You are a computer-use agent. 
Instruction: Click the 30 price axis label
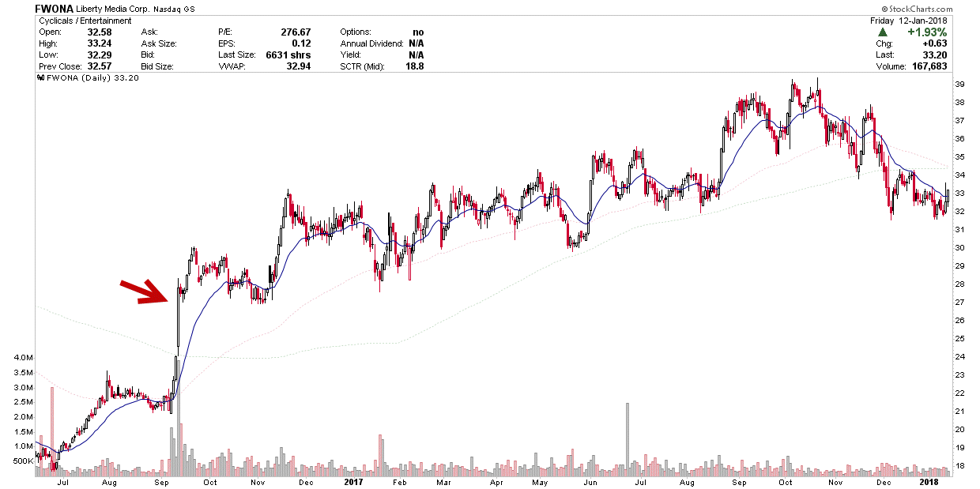pyautogui.click(x=960, y=248)
